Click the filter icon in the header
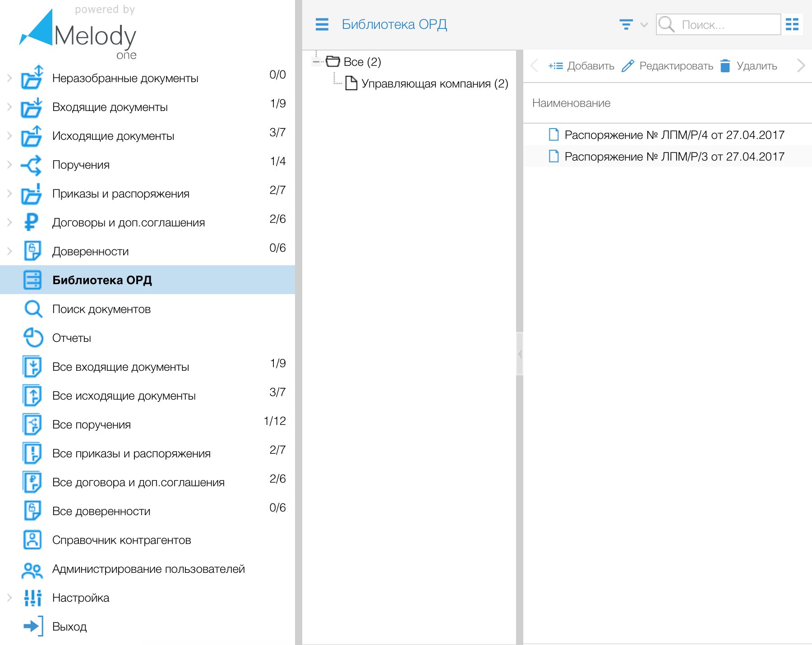Viewport: 812px width, 645px height. pos(626,24)
